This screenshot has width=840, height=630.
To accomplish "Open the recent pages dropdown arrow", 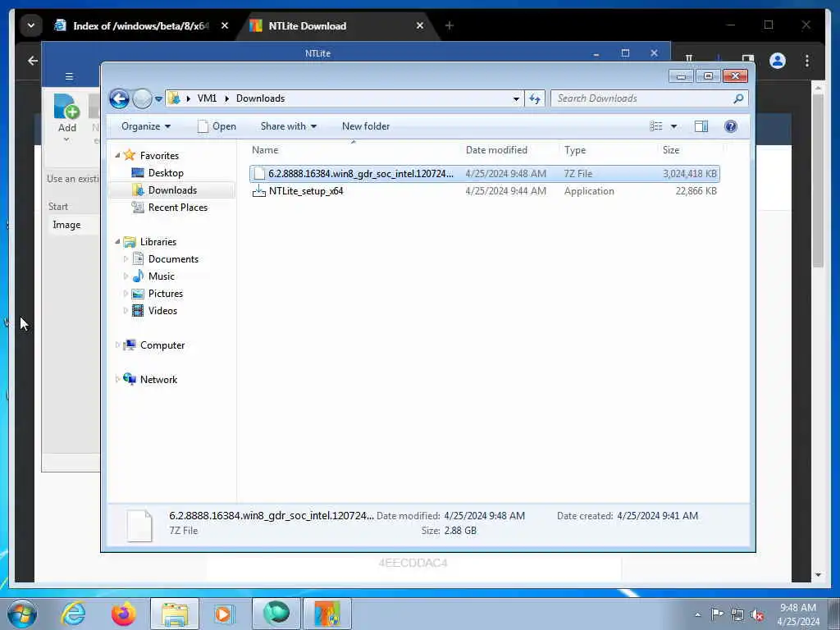I will click(158, 99).
